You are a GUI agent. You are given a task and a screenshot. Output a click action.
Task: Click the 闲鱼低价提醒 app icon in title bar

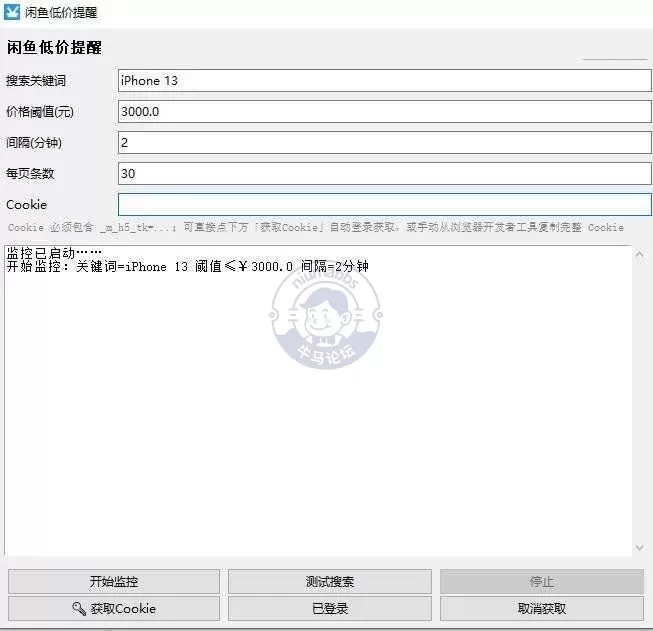pyautogui.click(x=12, y=12)
